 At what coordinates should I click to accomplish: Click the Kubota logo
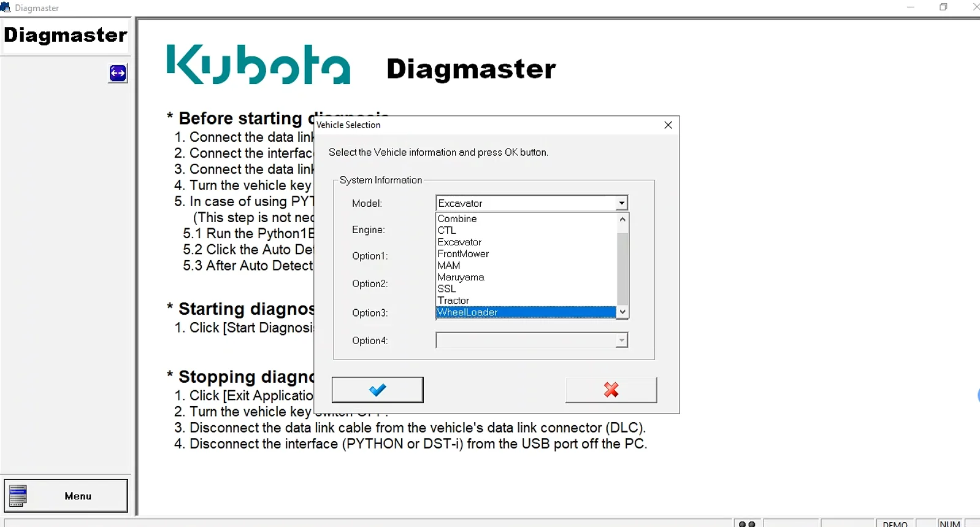(x=258, y=64)
